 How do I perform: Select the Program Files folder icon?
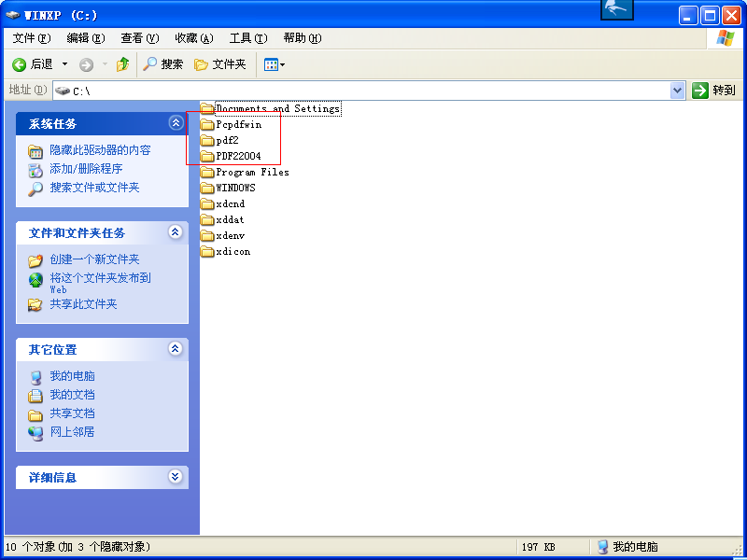click(207, 173)
